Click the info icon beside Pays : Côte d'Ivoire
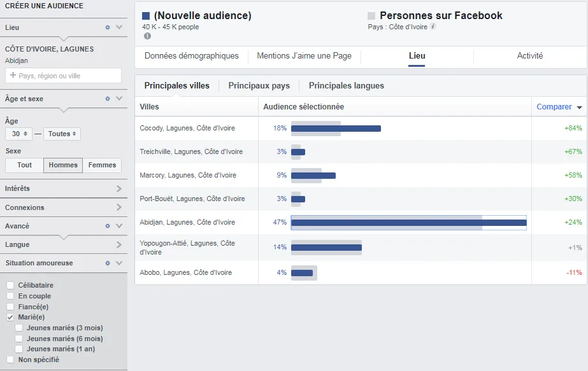The height and width of the screenshot is (371, 588). (x=433, y=26)
